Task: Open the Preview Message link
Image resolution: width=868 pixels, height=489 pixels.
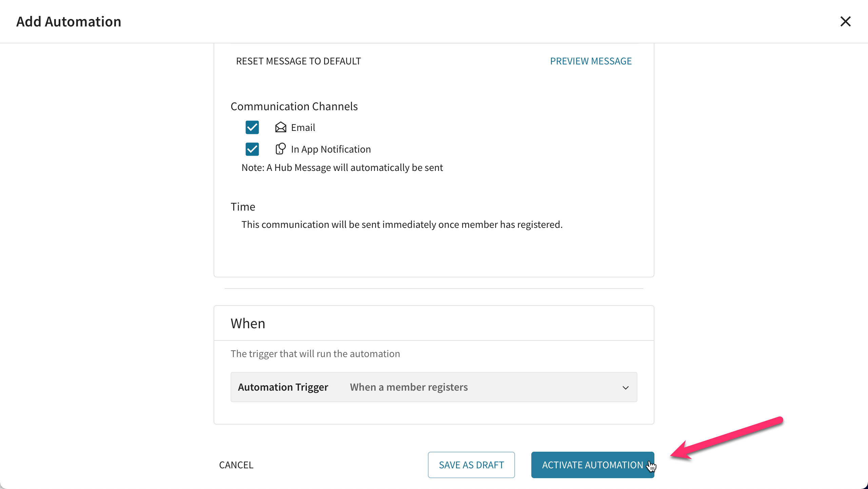Action: 591,61
